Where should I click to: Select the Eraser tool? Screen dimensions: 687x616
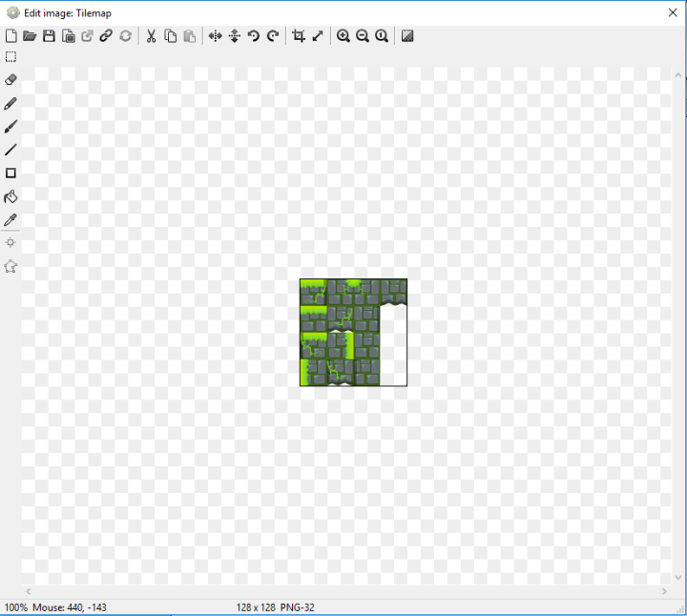click(10, 80)
